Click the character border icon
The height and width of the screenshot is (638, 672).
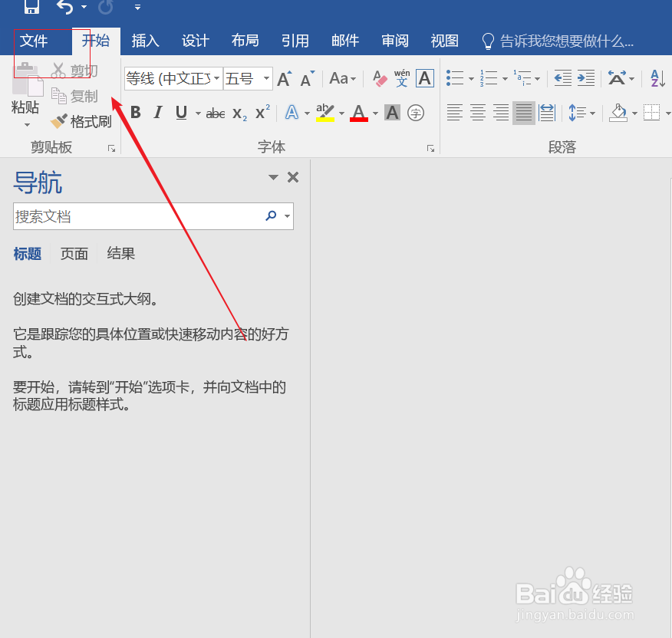pos(425,78)
